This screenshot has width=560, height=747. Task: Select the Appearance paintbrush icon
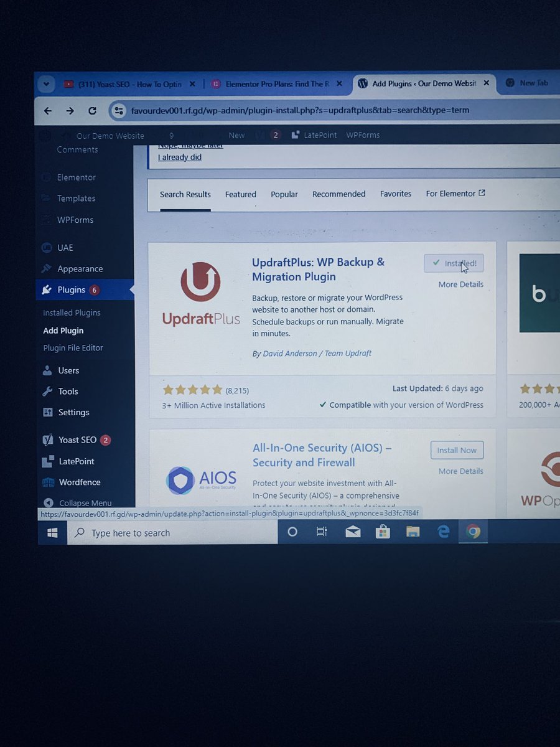[48, 268]
